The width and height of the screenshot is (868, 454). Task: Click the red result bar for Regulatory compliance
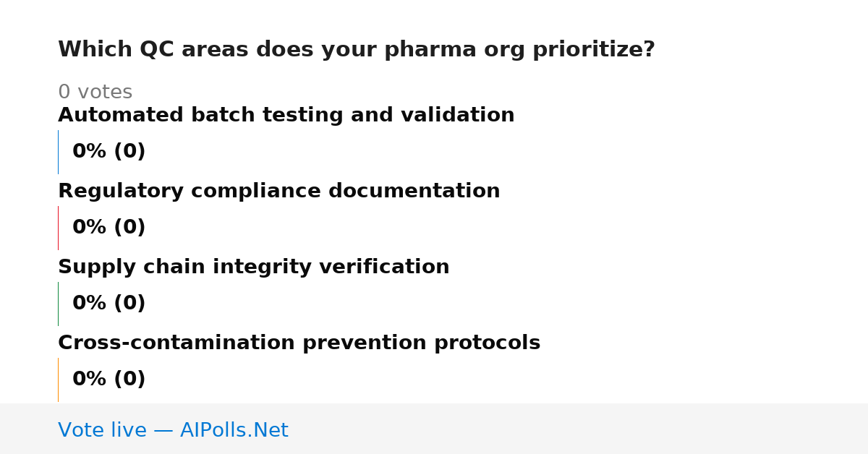pos(58,228)
